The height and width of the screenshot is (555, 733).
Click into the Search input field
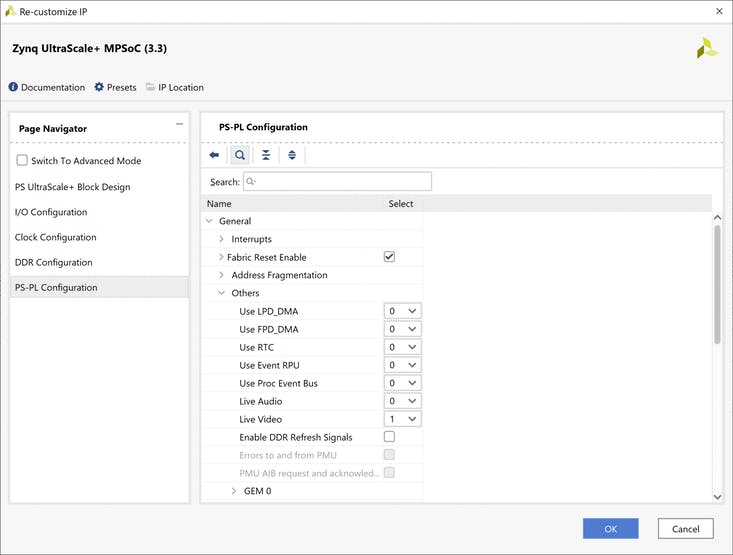(x=342, y=182)
